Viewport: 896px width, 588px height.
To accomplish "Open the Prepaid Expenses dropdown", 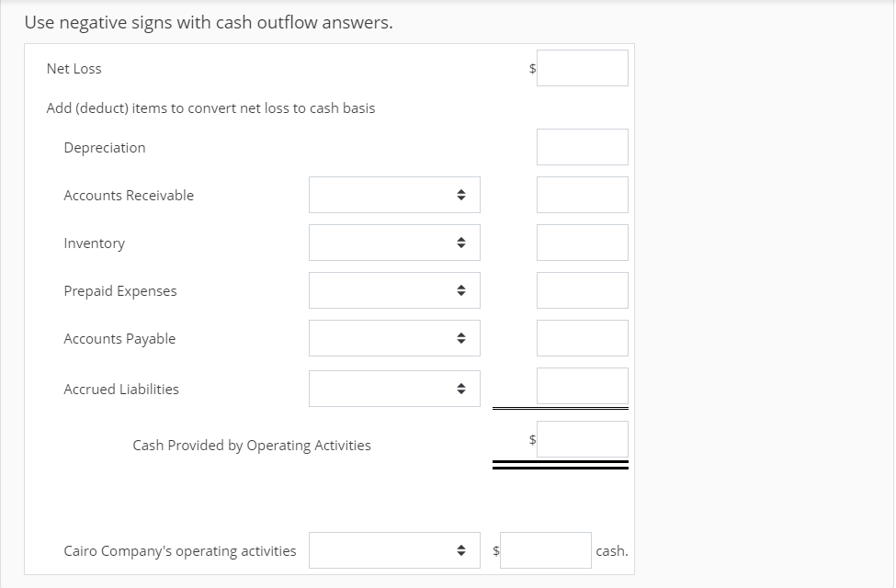I will [x=394, y=290].
